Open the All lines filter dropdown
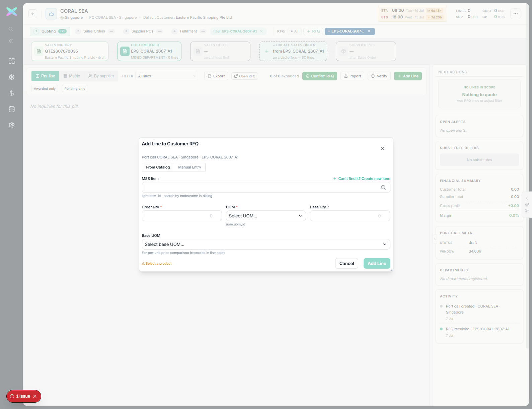 tap(167, 76)
